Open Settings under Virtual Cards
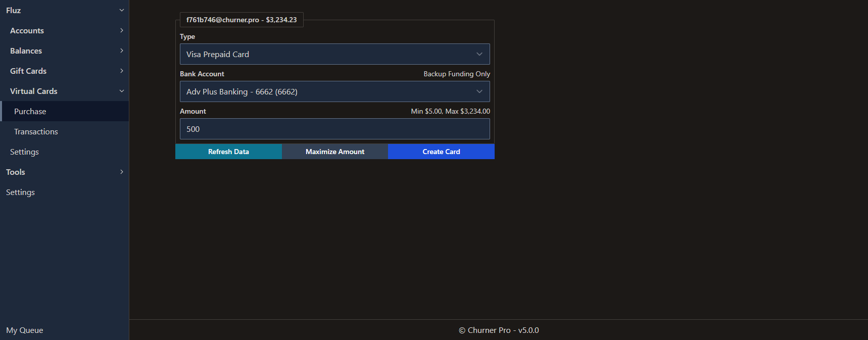Image resolution: width=868 pixels, height=340 pixels. [24, 152]
